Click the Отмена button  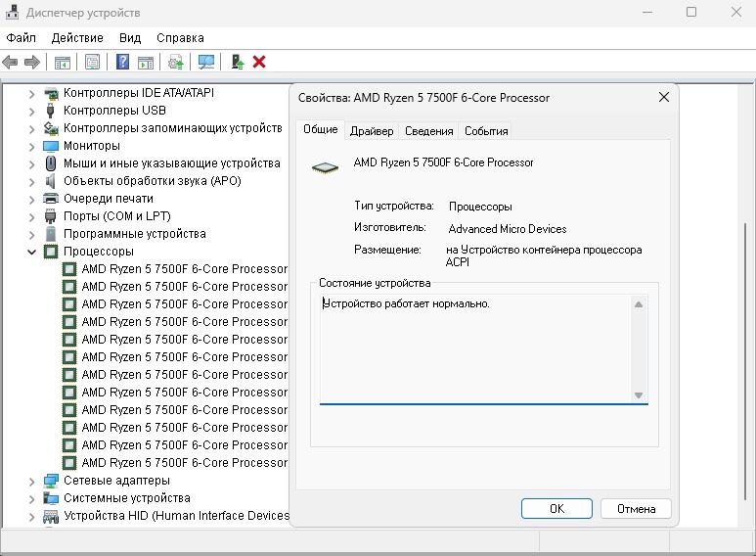click(x=636, y=509)
